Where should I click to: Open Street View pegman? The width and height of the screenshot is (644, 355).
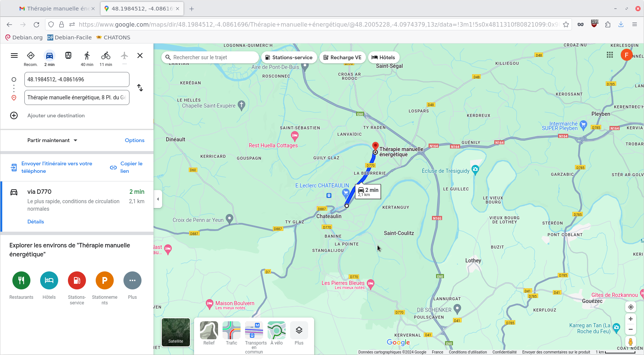point(630,342)
